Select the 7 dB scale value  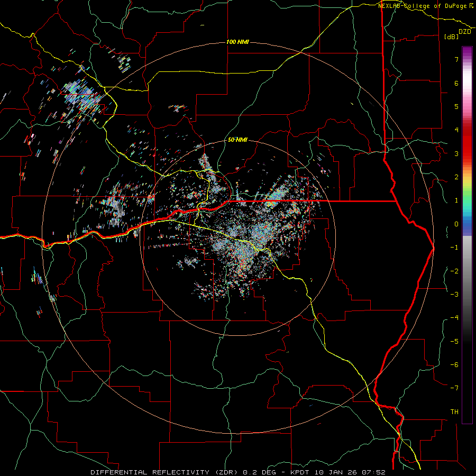tap(456, 59)
